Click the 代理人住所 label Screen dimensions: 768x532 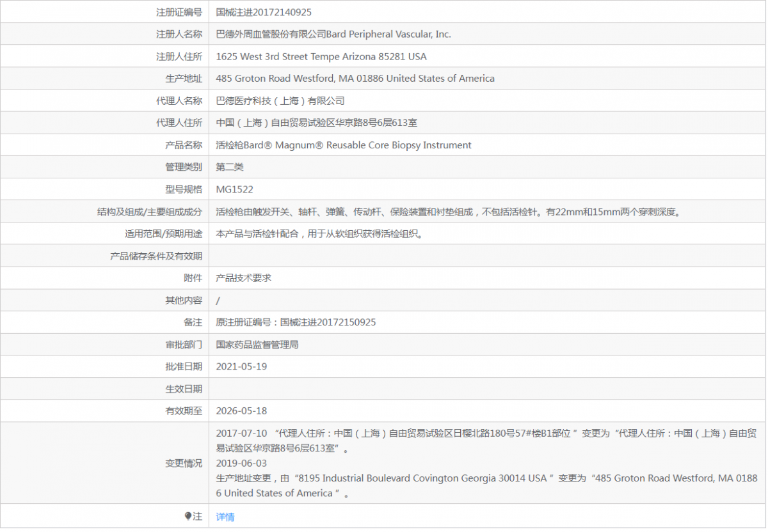click(179, 123)
